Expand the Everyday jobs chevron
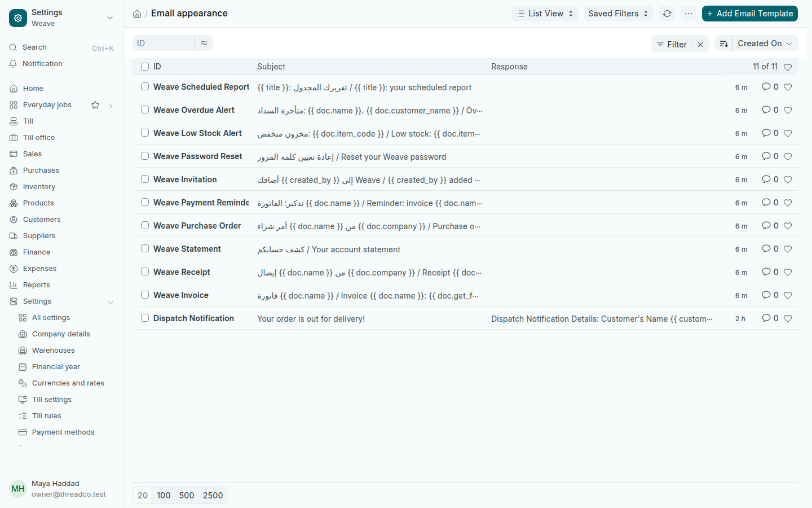The height and width of the screenshot is (508, 812). pos(111,106)
